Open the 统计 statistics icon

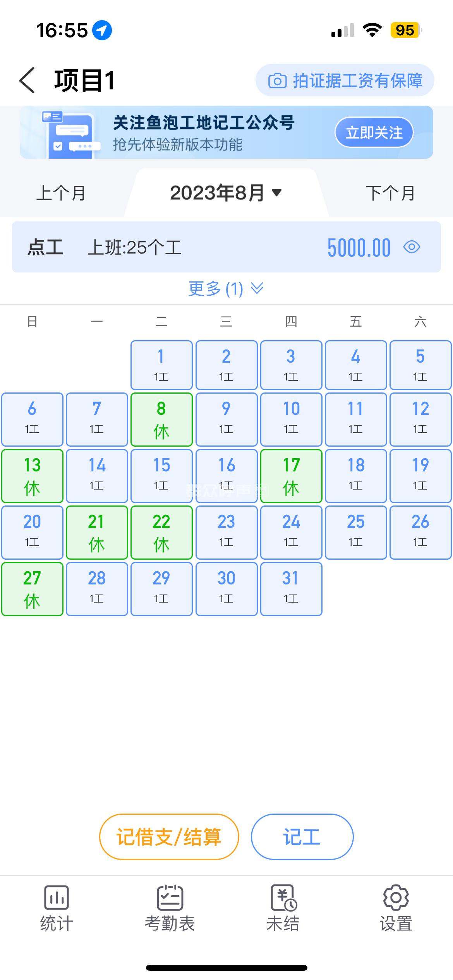coord(57,897)
